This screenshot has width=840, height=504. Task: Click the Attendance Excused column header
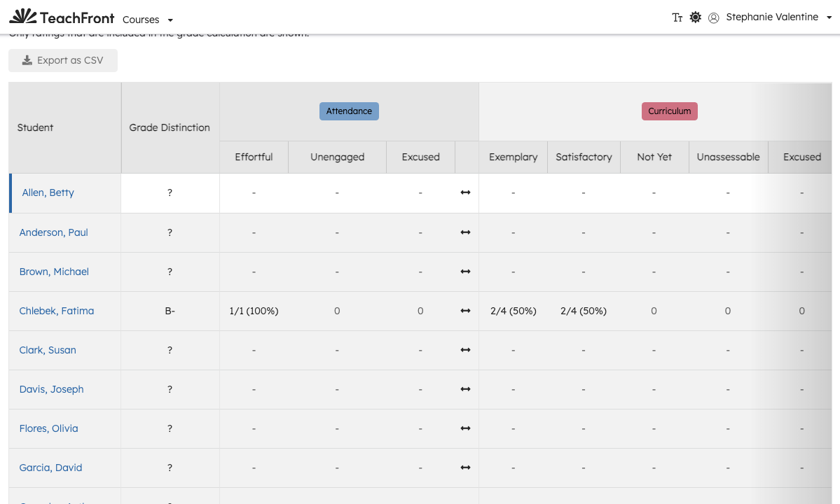[420, 157]
